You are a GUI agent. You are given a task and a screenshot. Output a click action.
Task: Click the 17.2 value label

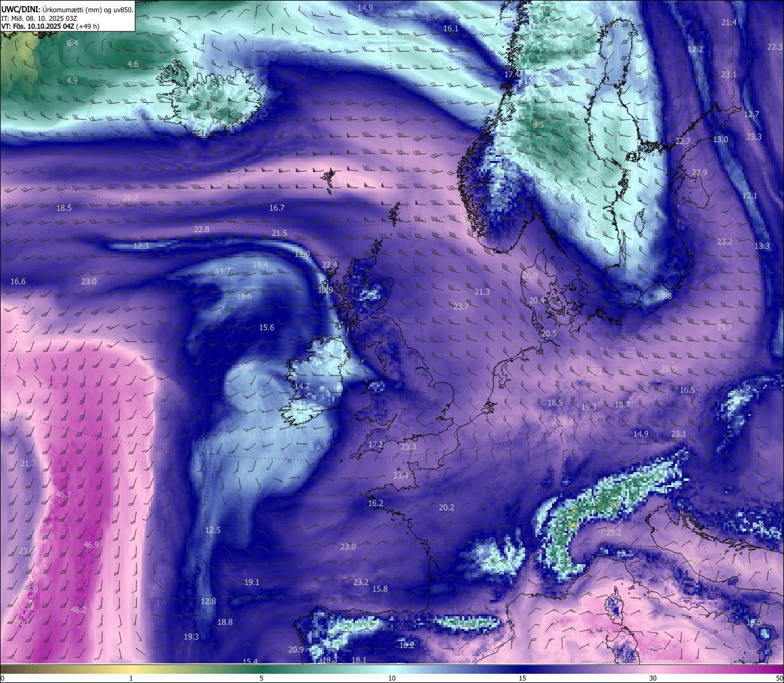coord(375,444)
